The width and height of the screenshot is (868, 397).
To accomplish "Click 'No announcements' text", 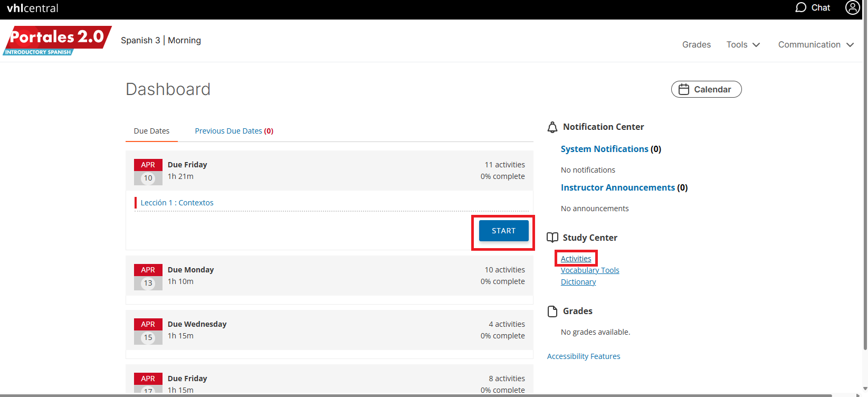I will [x=595, y=209].
